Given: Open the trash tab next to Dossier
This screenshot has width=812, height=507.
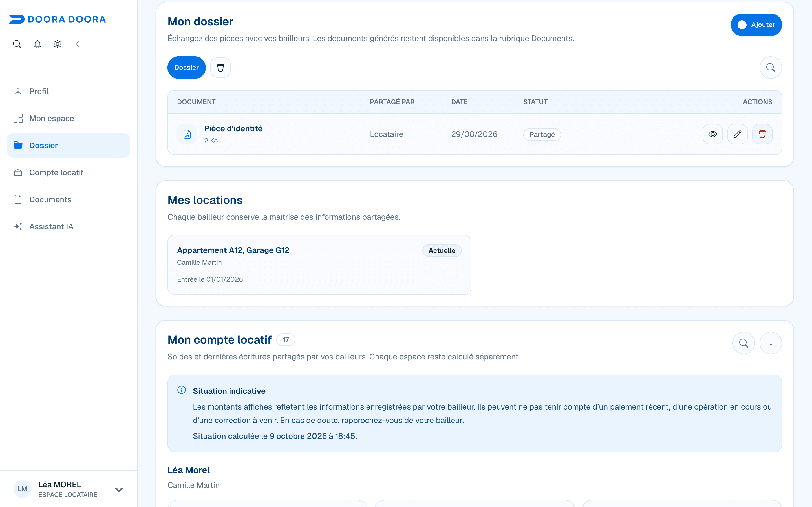Looking at the screenshot, I should coord(220,68).
